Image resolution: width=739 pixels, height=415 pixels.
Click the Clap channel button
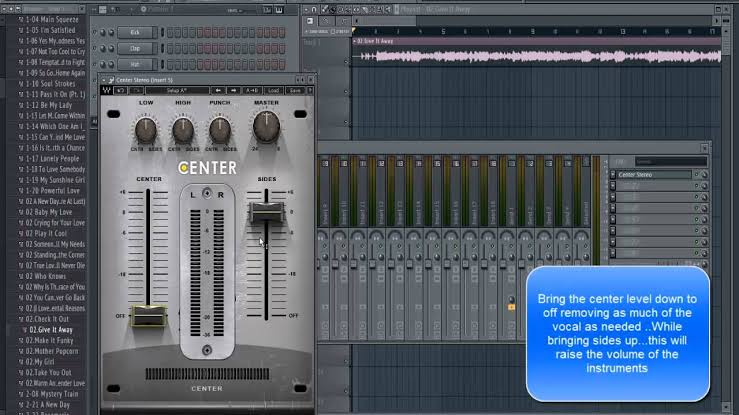(135, 49)
